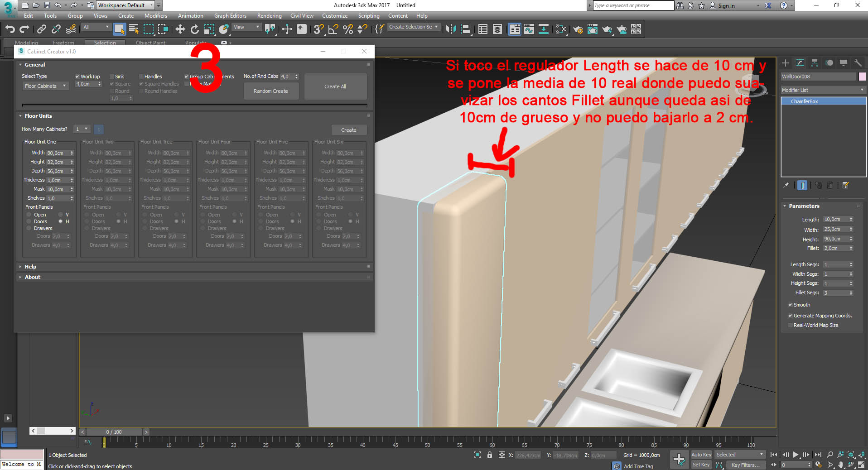Viewport: 868px width, 470px height.
Task: Select the Move tool
Action: [180, 29]
